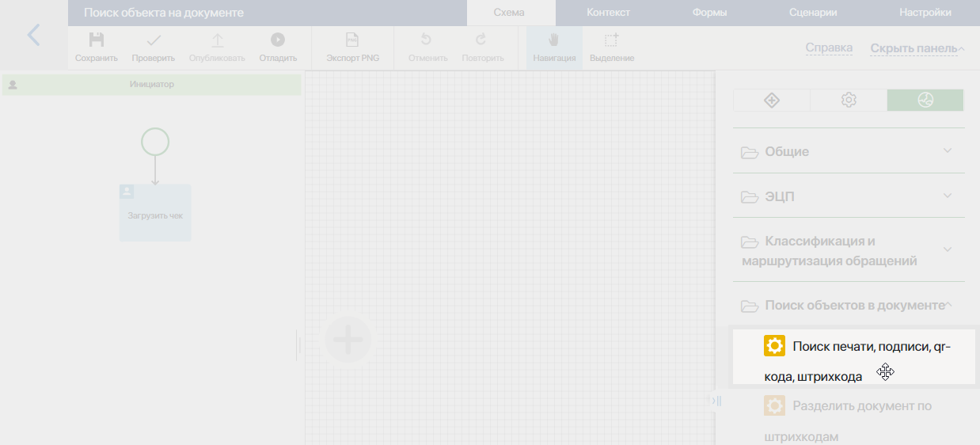Image resolution: width=980 pixels, height=445 pixels.
Task: Select the circular modules panel tab
Action: (x=925, y=100)
